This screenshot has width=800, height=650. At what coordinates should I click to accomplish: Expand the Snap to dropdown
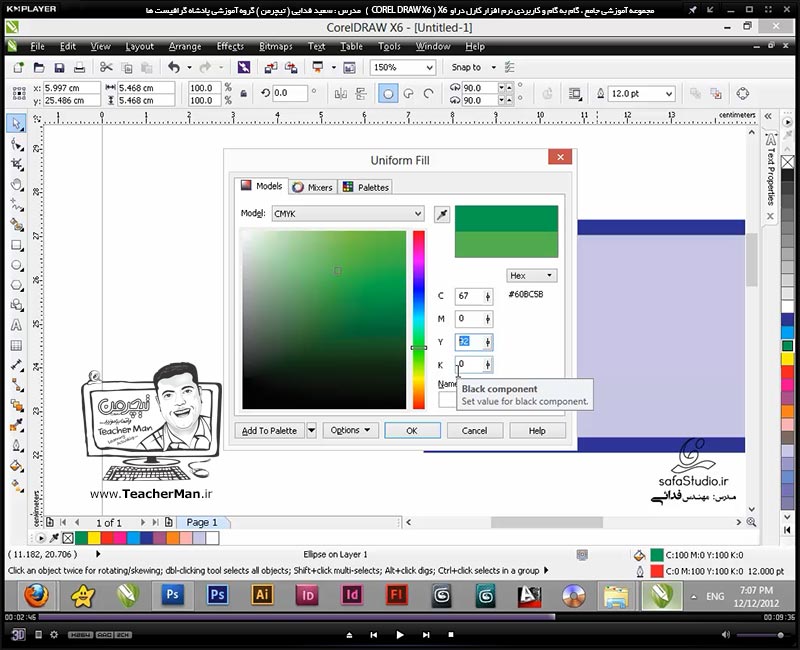pos(493,67)
